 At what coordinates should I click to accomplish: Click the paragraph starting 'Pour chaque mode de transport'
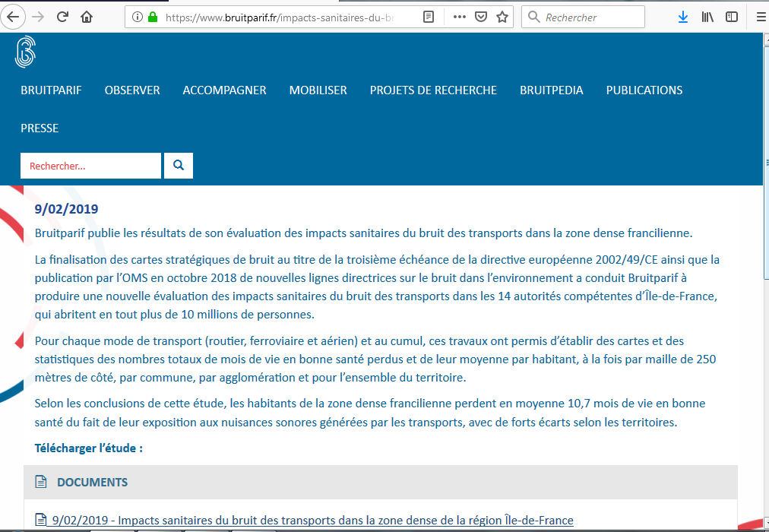(375, 359)
